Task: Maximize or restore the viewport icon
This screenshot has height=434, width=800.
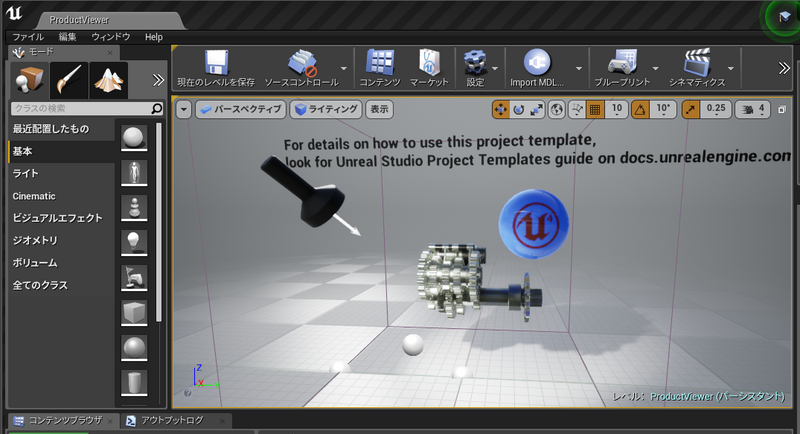Action: [782, 109]
